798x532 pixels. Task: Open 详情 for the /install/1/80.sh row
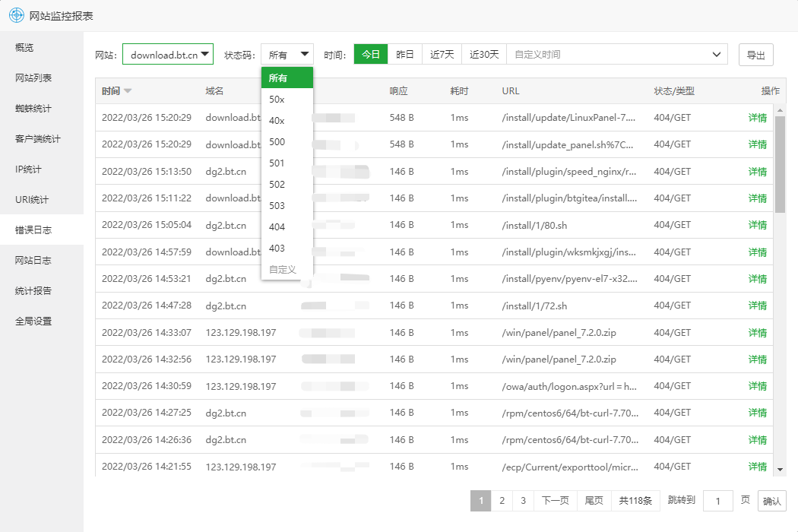[757, 225]
